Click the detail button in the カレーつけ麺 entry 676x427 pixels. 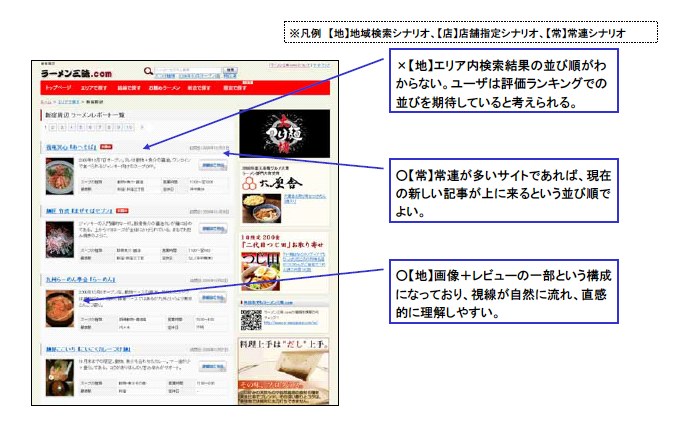213,367
